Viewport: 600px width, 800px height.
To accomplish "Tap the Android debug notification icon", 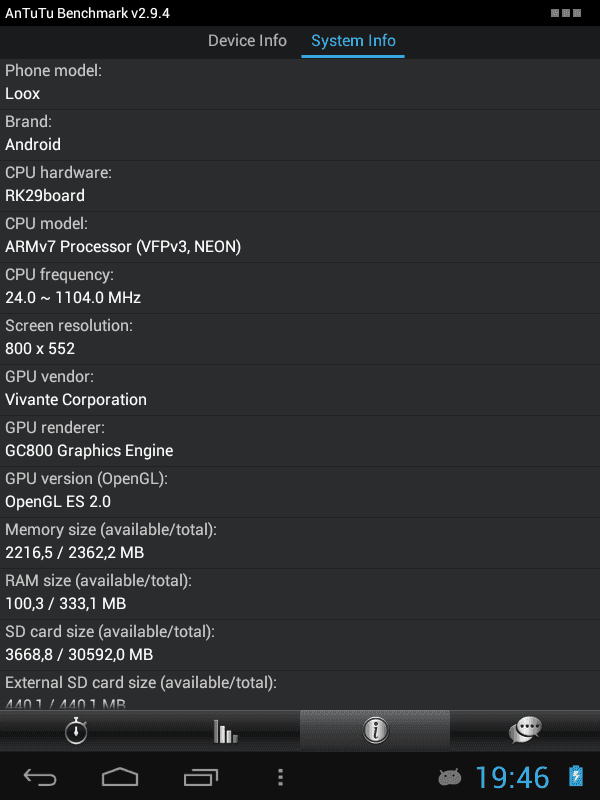I will [x=449, y=777].
